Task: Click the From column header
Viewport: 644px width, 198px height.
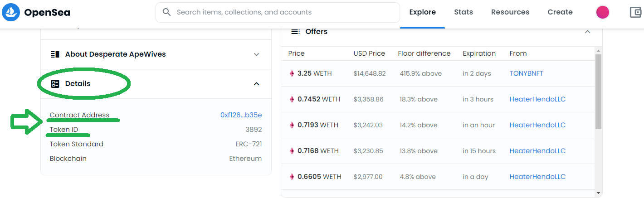Action: pyautogui.click(x=518, y=53)
